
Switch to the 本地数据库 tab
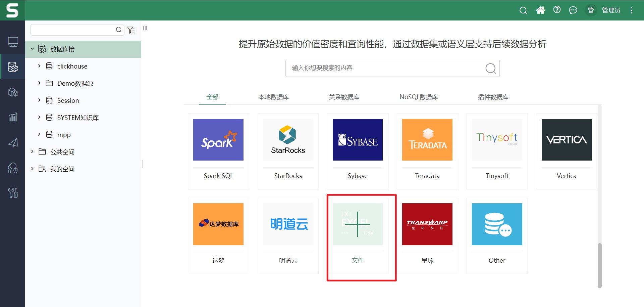[x=274, y=97]
